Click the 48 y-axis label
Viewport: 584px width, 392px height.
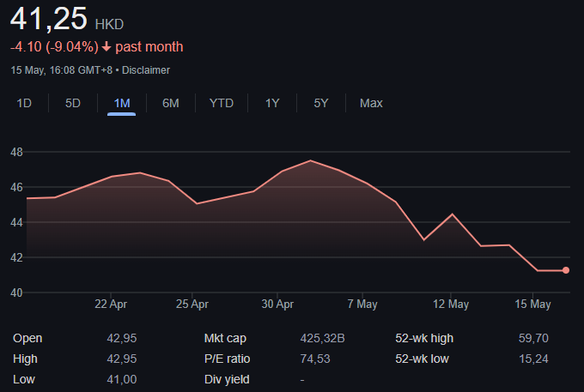coord(16,152)
